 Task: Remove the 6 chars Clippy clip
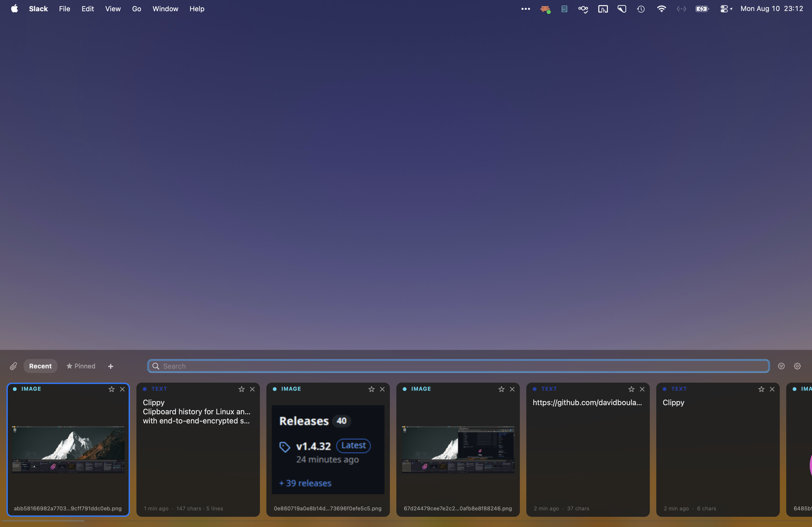(x=772, y=389)
